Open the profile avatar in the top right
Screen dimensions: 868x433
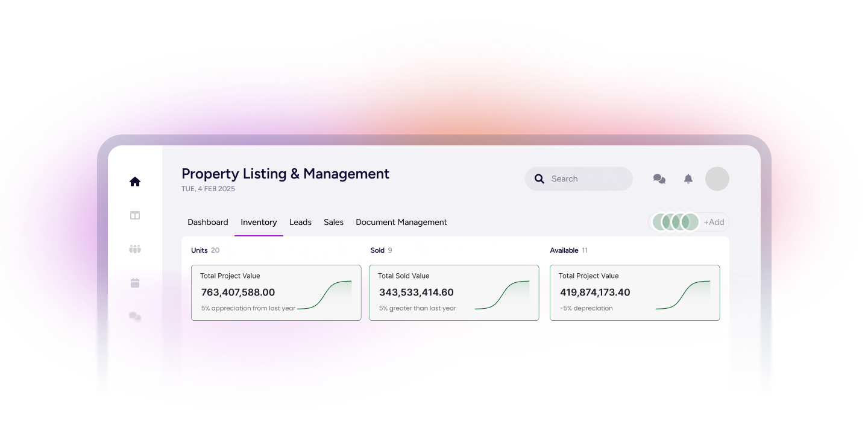[x=717, y=179]
